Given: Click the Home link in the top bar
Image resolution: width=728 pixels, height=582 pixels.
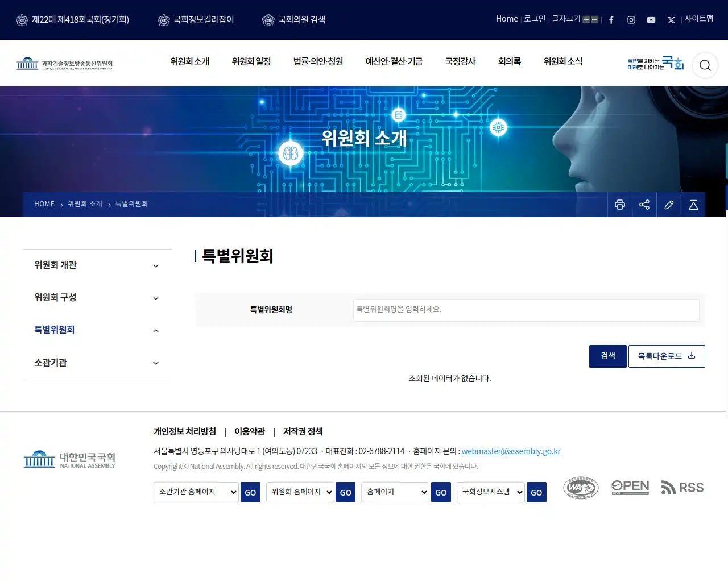Looking at the screenshot, I should tap(507, 19).
